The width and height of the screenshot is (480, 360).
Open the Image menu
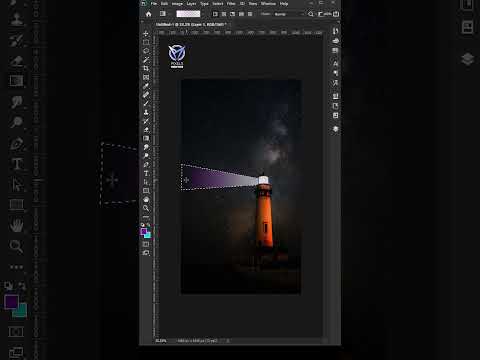tap(177, 4)
